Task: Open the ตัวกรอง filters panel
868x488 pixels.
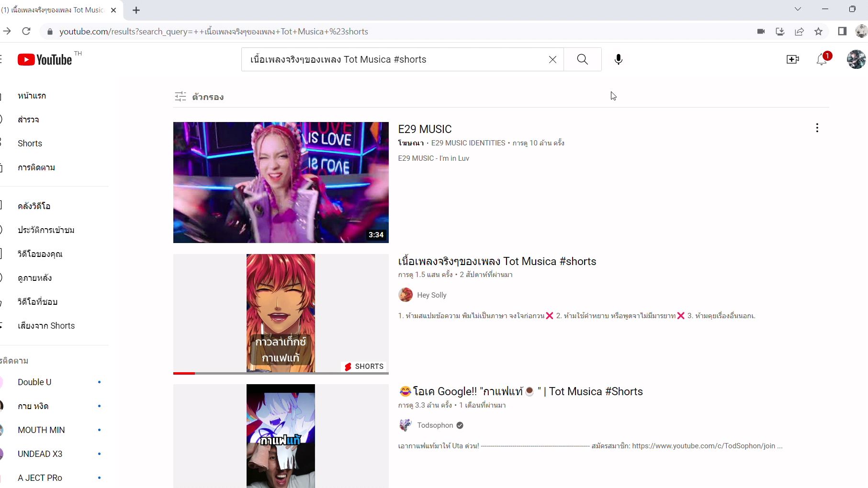Action: pos(199,97)
